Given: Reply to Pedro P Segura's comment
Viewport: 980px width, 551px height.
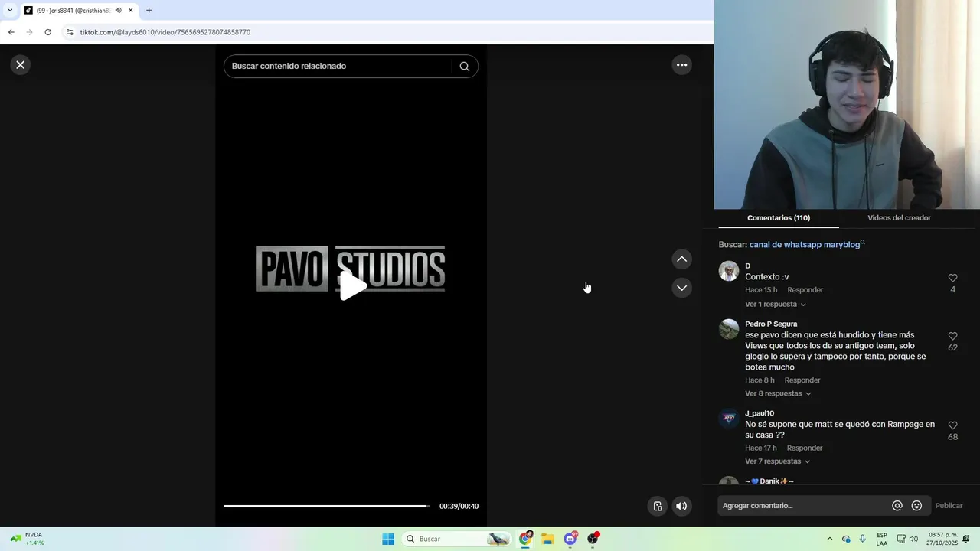Looking at the screenshot, I should click(802, 380).
